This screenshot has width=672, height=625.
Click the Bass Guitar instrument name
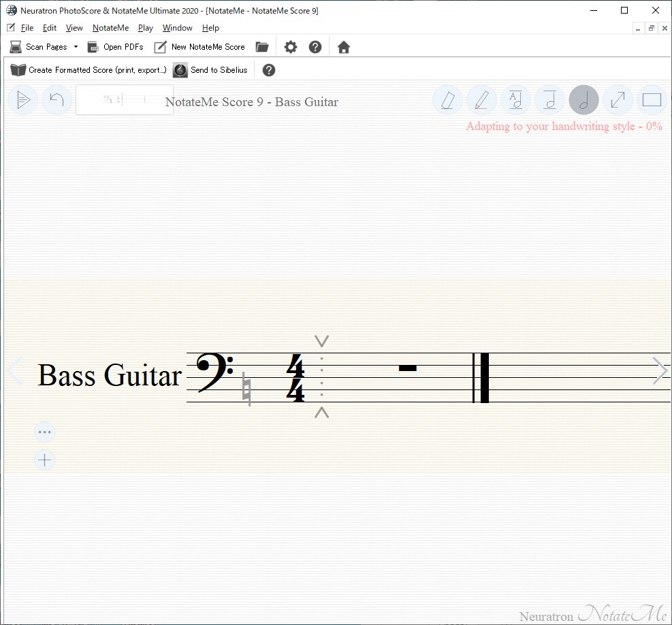click(110, 376)
